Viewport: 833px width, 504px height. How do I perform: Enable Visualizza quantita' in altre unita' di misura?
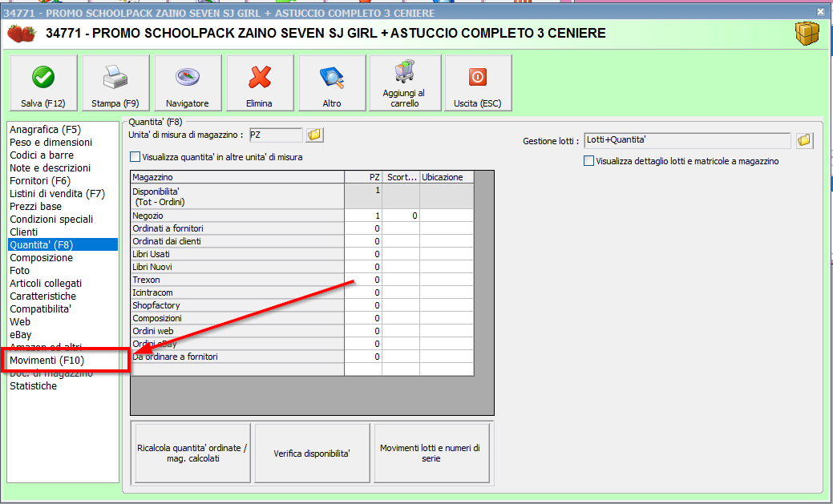pyautogui.click(x=135, y=157)
